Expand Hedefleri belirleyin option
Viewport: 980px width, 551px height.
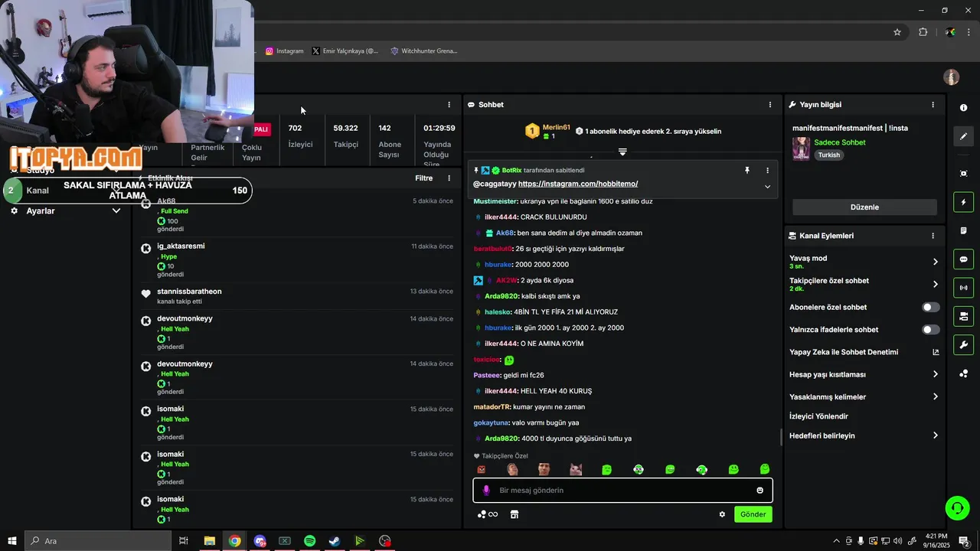[936, 435]
